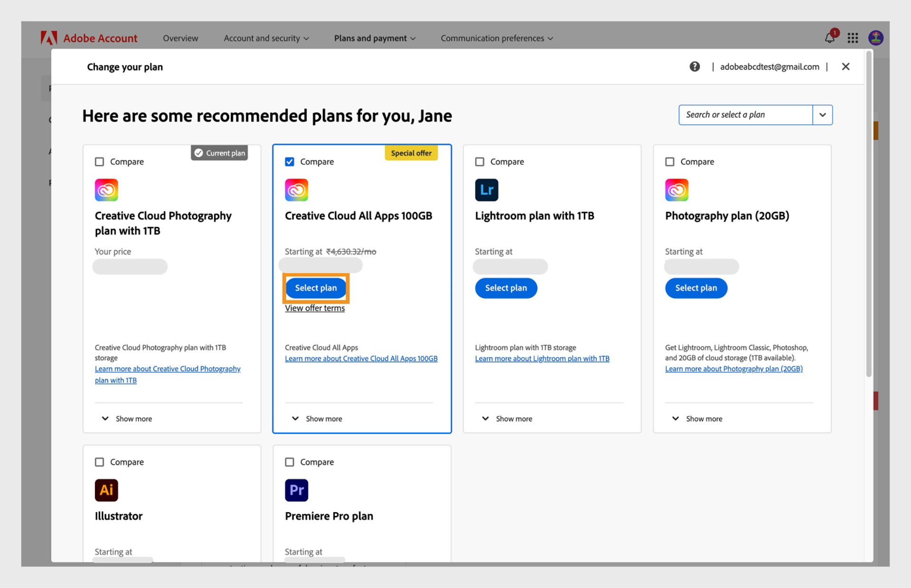Open View offer terms link
This screenshot has width=911, height=588.
pyautogui.click(x=315, y=308)
